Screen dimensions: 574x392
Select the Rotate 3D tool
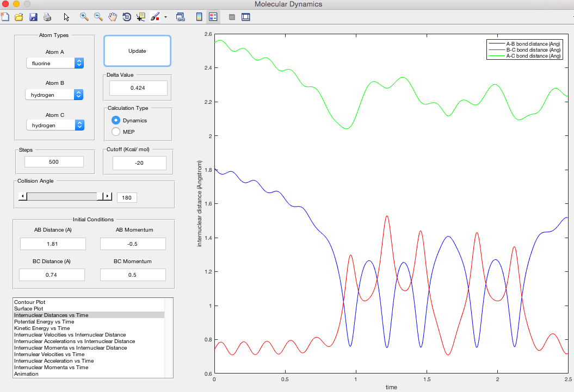click(x=127, y=17)
